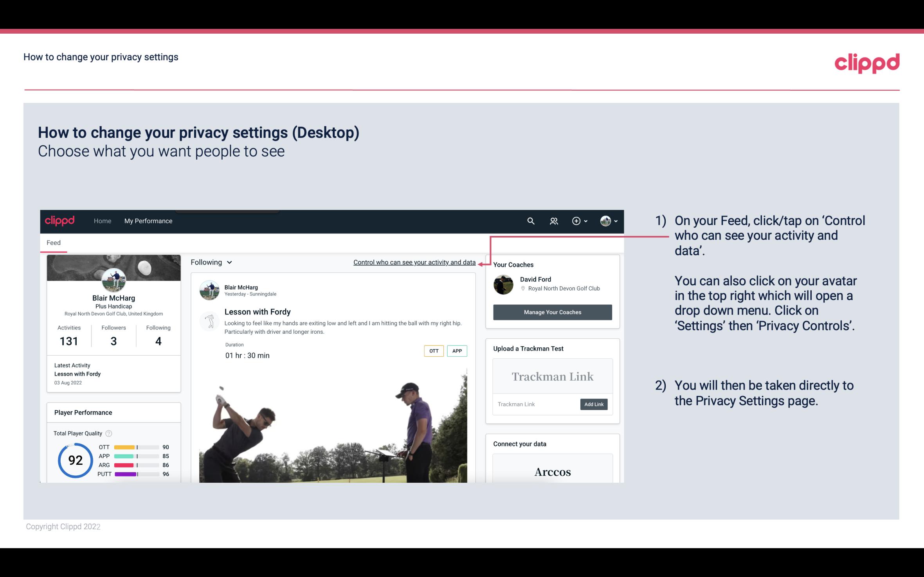Click the APP performance tag icon
The height and width of the screenshot is (577, 924).
click(457, 351)
